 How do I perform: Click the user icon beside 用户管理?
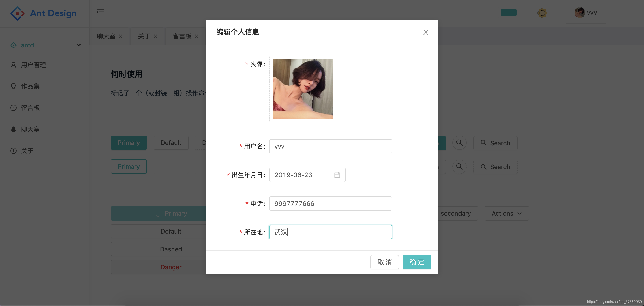(x=13, y=65)
